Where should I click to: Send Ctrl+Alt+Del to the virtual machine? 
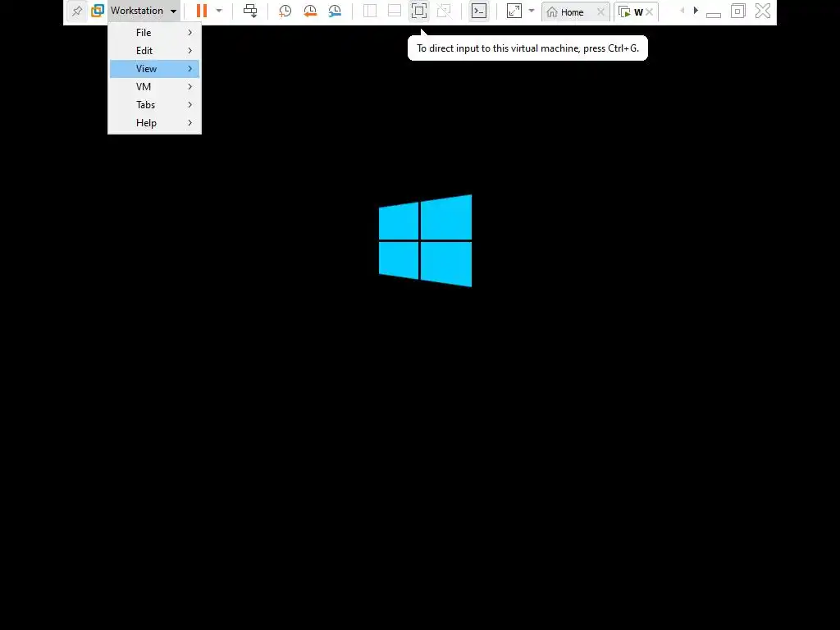[250, 11]
